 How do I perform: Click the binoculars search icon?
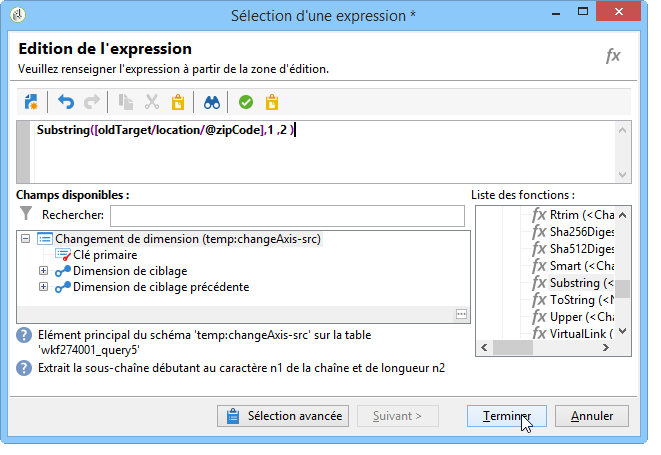212,102
